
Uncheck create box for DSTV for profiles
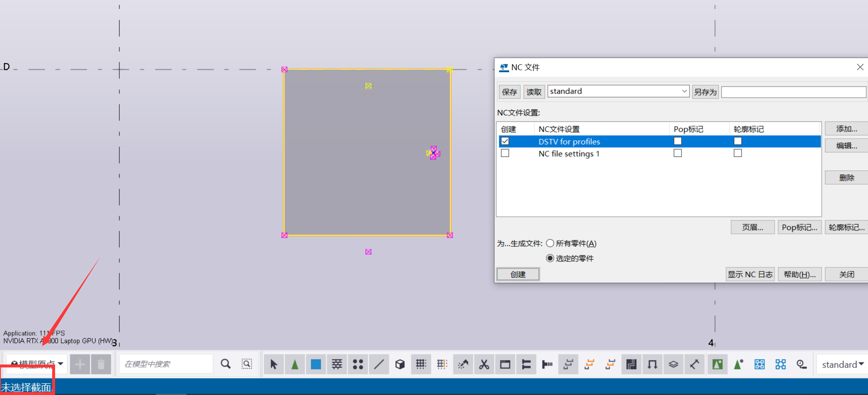tap(505, 141)
